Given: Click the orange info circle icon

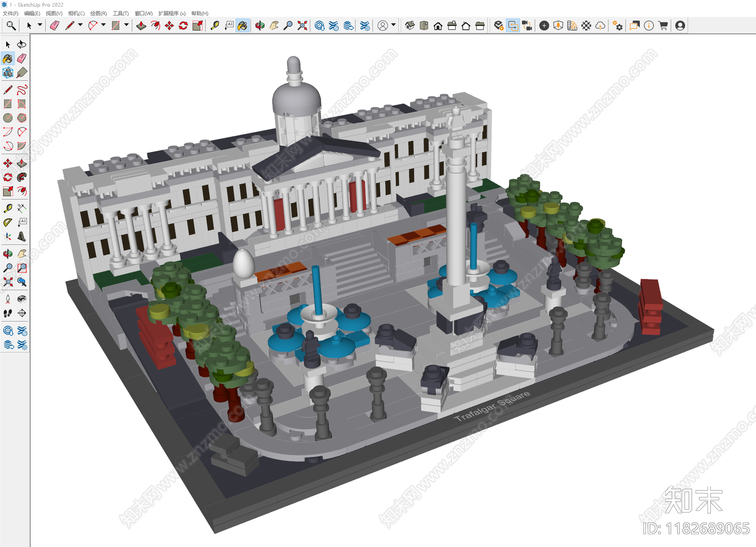Looking at the screenshot, I should click(649, 26).
